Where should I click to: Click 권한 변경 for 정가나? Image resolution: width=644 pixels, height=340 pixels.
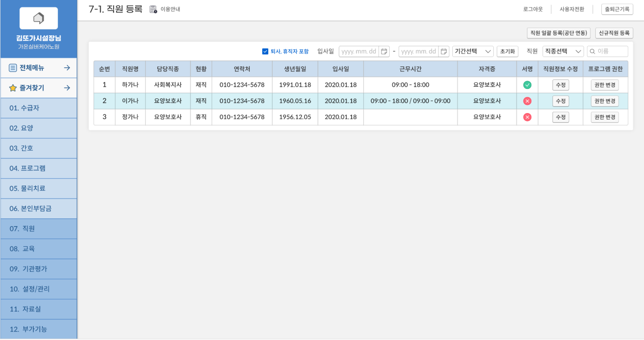[x=605, y=117]
